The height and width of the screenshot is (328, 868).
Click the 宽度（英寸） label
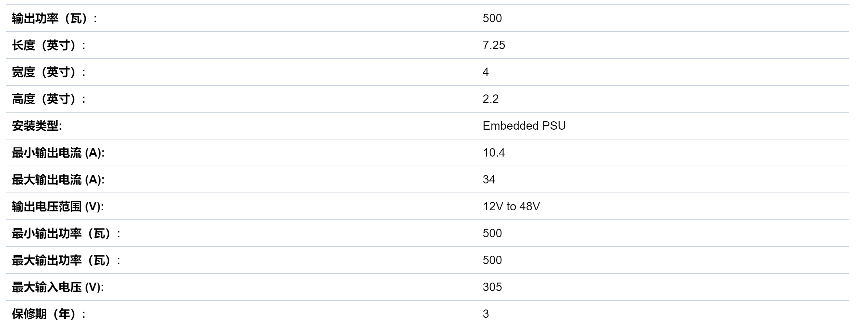click(x=49, y=72)
